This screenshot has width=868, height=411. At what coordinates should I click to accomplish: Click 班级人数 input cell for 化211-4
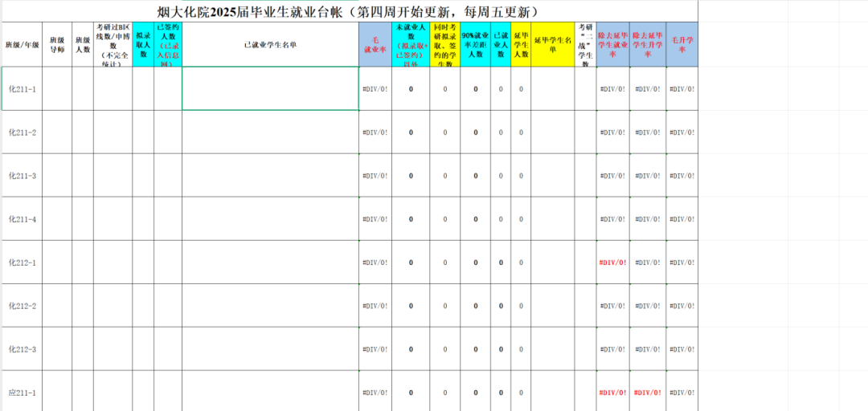[82, 218]
